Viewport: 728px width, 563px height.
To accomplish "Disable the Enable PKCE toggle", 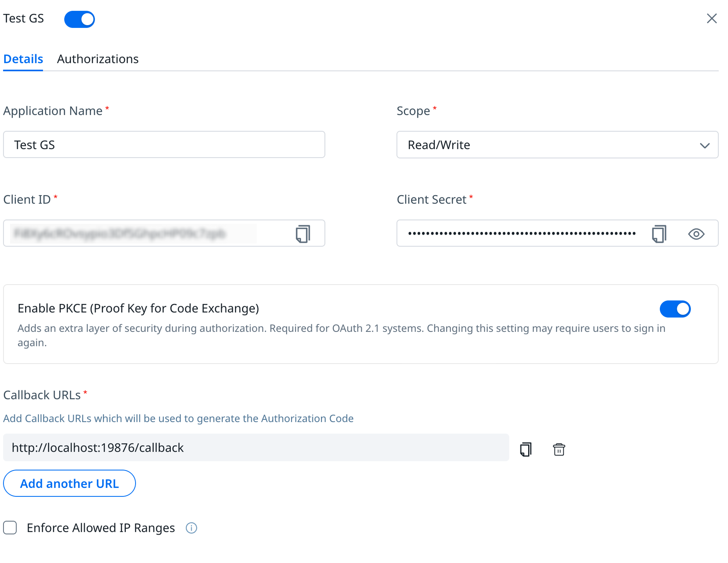I will click(675, 309).
